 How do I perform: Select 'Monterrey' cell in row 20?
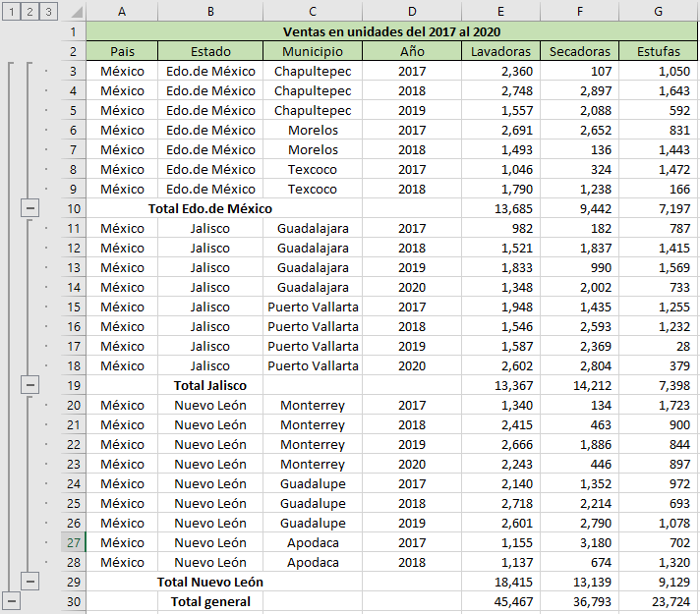coord(313,405)
